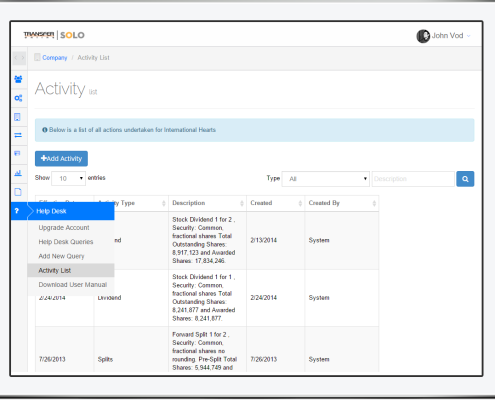
Task: Open the shareholders group icon in sidebar
Action: point(18,79)
